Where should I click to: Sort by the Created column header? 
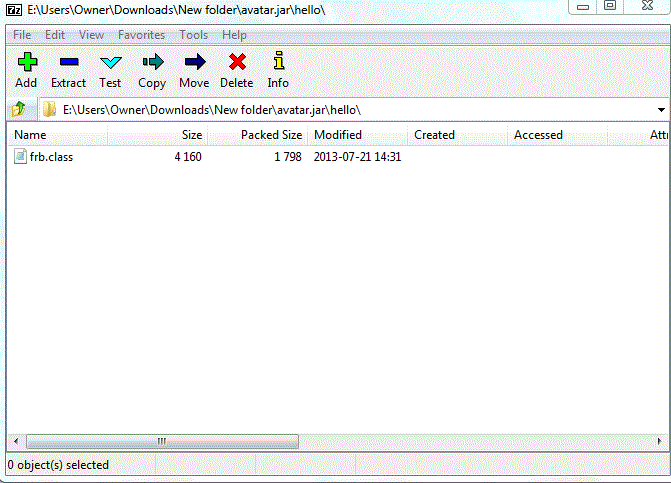[457, 135]
